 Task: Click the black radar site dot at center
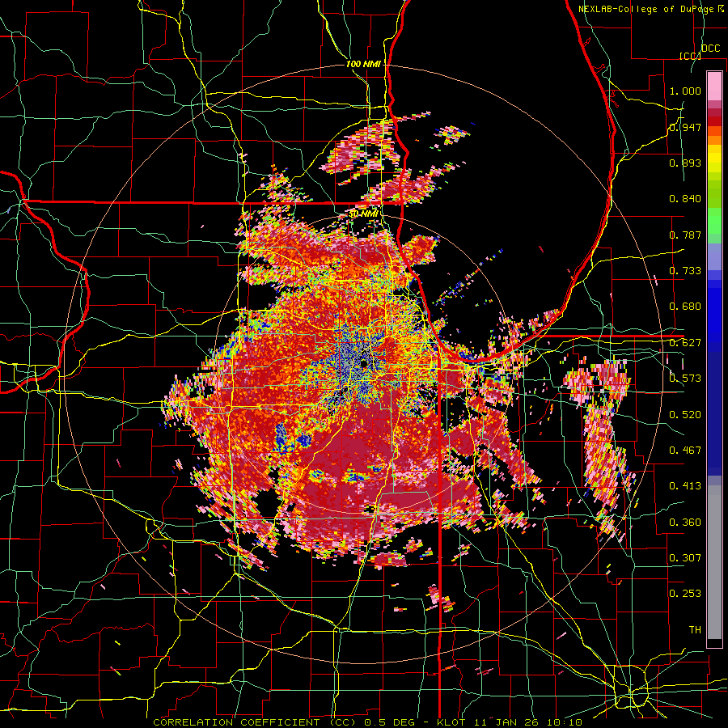[x=363, y=362]
